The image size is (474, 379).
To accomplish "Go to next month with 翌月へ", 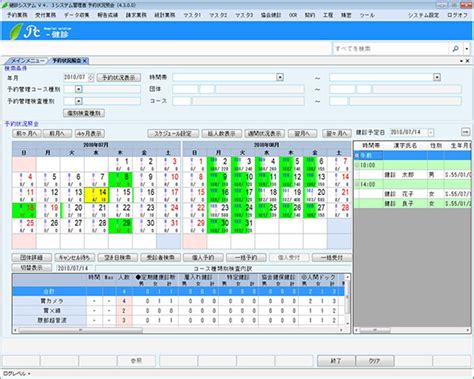I will pos(303,133).
